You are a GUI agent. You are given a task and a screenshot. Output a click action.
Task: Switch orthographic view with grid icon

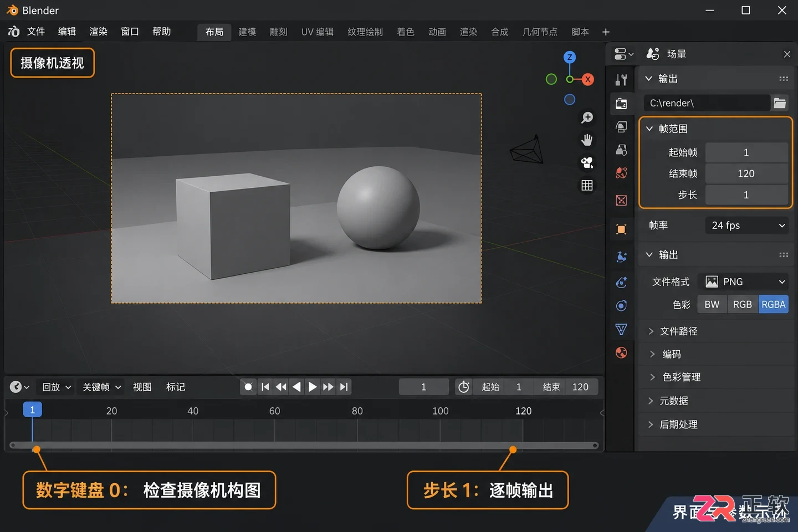tap(587, 185)
